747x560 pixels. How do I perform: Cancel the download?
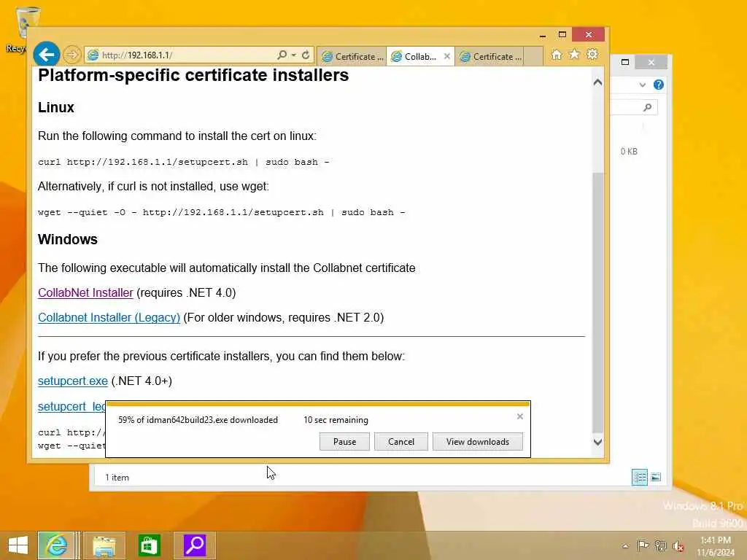401,441
